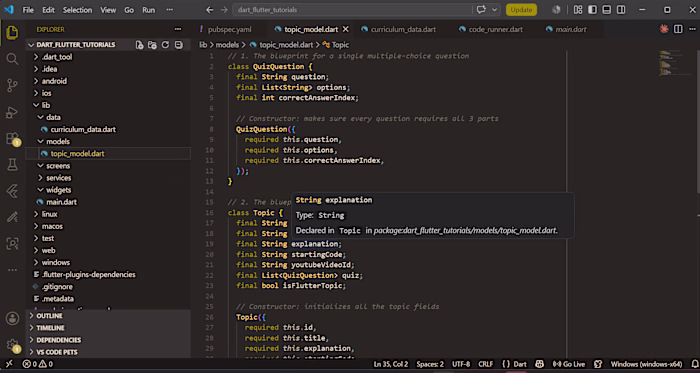The image size is (700, 373).
Task: Toggle bottom panel visibility
Action: [x=607, y=10]
